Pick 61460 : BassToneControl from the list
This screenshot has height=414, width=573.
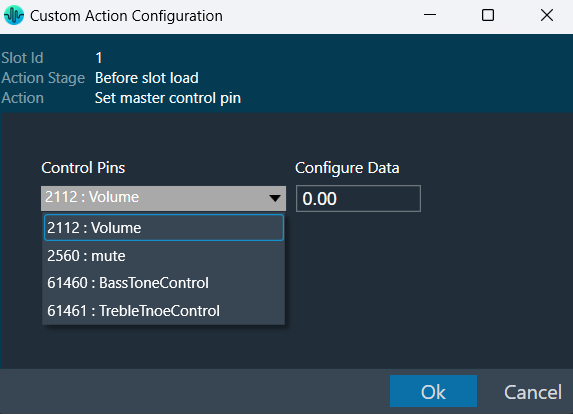164,283
